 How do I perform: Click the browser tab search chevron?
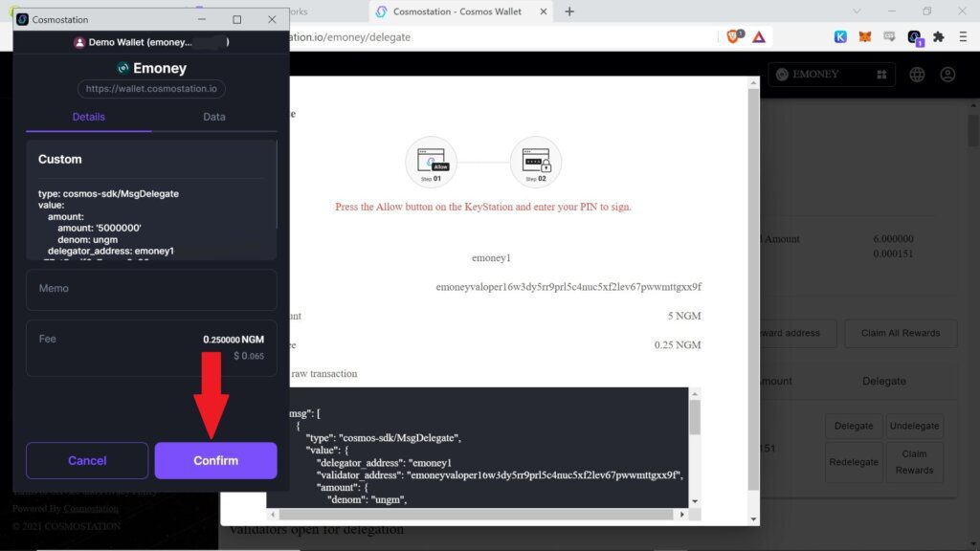click(x=857, y=11)
